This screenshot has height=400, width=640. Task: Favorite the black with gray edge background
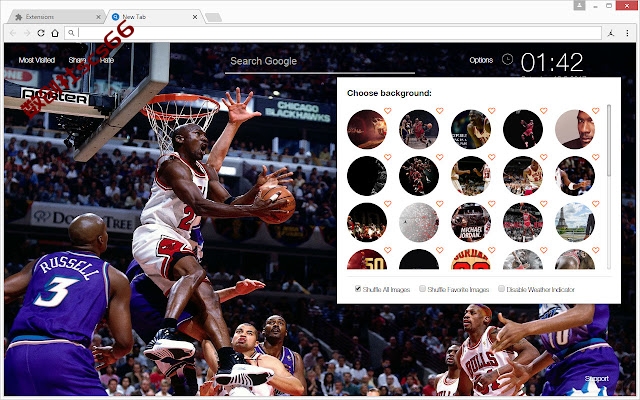(387, 157)
